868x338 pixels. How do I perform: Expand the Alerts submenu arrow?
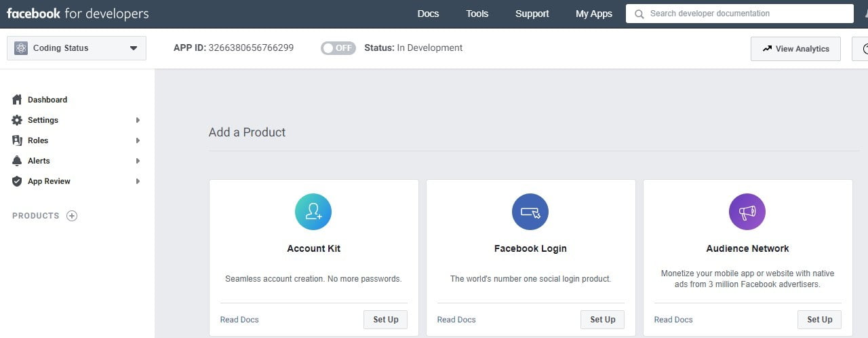[138, 161]
